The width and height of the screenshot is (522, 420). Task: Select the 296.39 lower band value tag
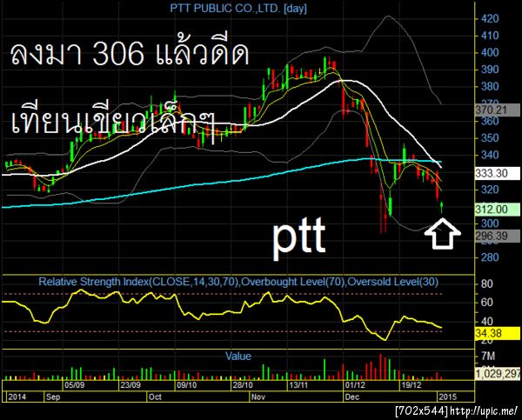tap(498, 236)
